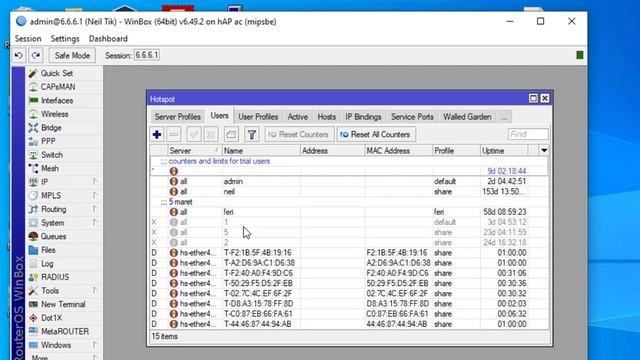Sort by the Name column header
The width and height of the screenshot is (640, 360).
pyautogui.click(x=261, y=151)
